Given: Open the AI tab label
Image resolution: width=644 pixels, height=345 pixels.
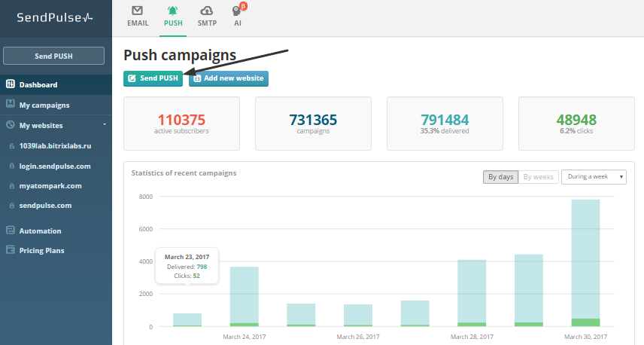Looking at the screenshot, I should pyautogui.click(x=238, y=23).
